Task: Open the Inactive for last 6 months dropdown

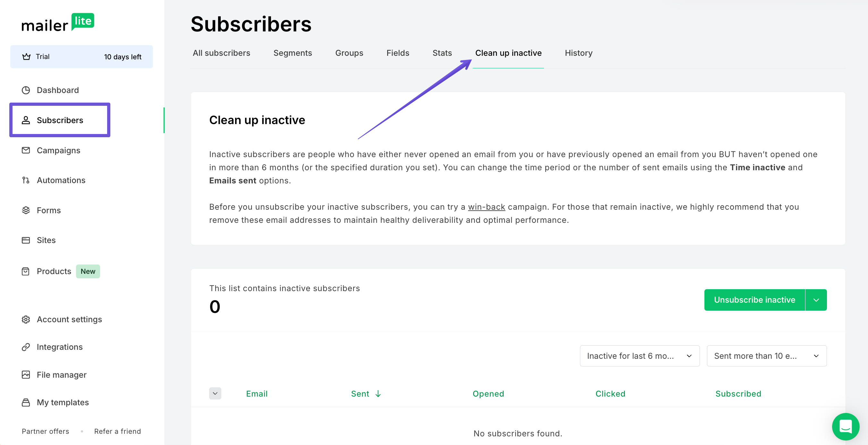Action: pos(640,356)
